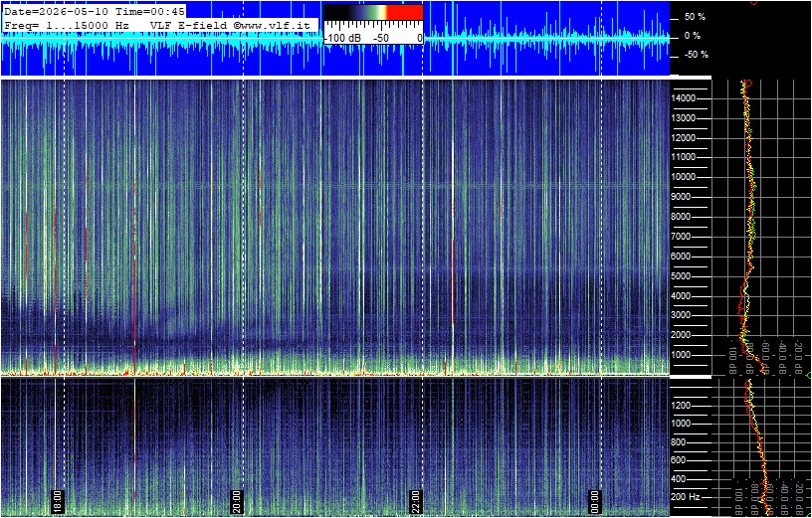Image resolution: width=812 pixels, height=518 pixels.
Task: Click the 4000 frequency axis label
Action: 682,296
